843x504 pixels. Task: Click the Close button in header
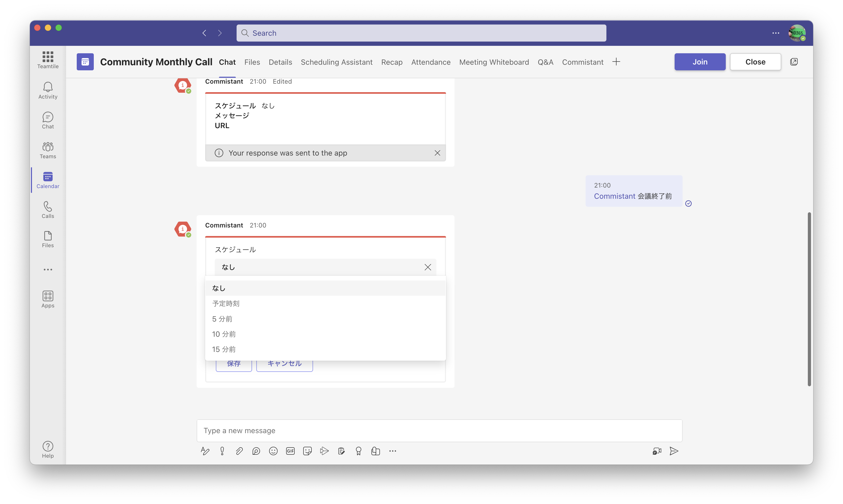click(x=755, y=62)
